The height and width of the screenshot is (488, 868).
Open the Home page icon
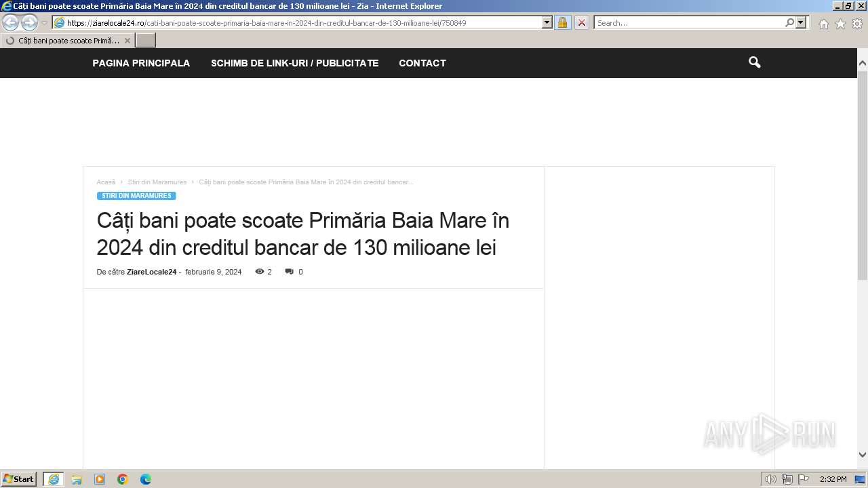tap(823, 24)
